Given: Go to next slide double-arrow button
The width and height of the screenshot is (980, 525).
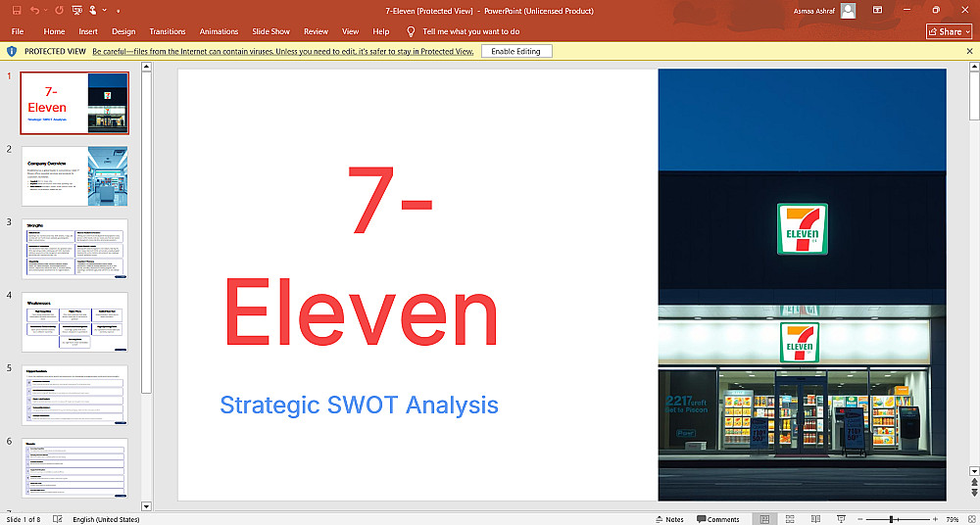Looking at the screenshot, I should point(974,493).
